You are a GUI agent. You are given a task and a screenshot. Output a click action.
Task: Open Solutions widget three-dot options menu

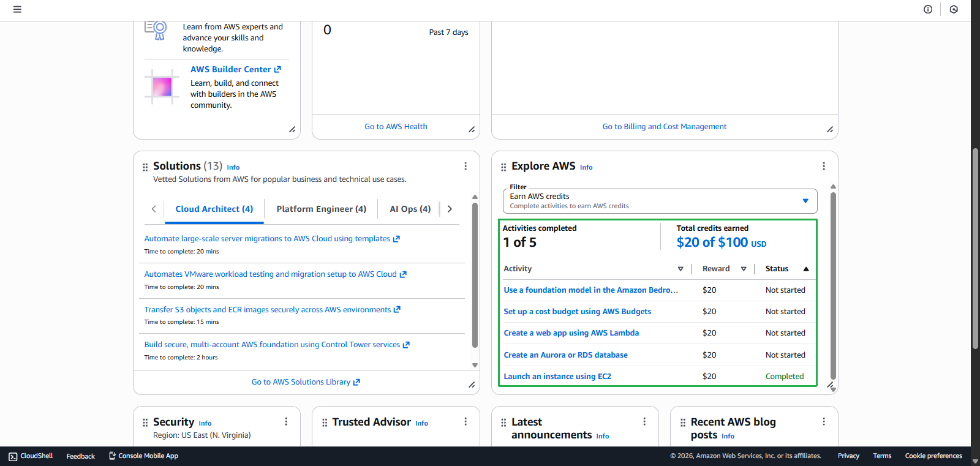point(466,166)
